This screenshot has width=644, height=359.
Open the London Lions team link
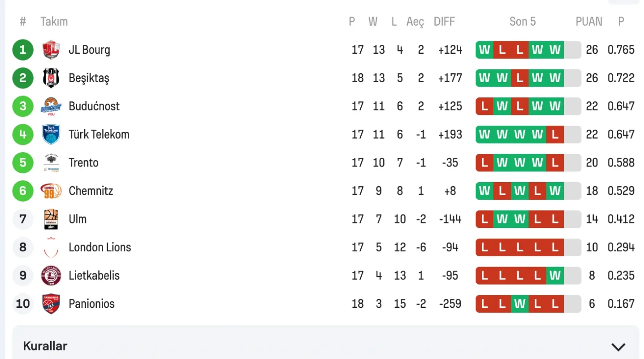coord(99,247)
